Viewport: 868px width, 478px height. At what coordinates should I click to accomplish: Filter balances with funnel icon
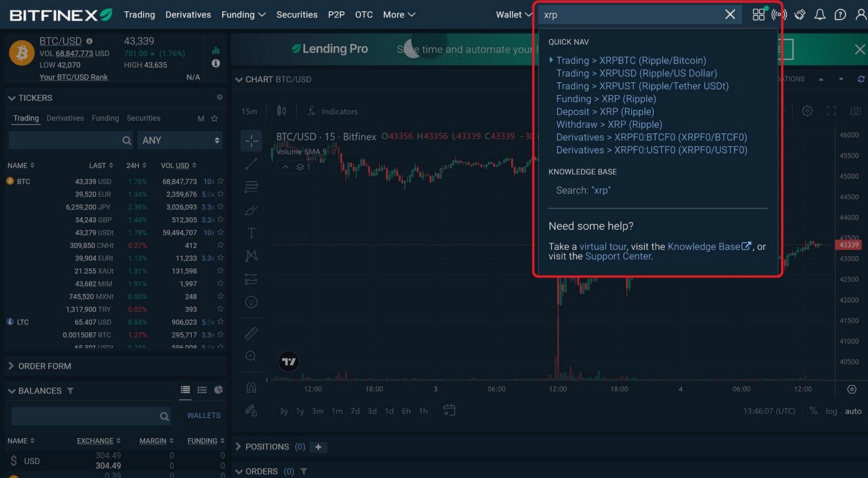click(x=70, y=391)
